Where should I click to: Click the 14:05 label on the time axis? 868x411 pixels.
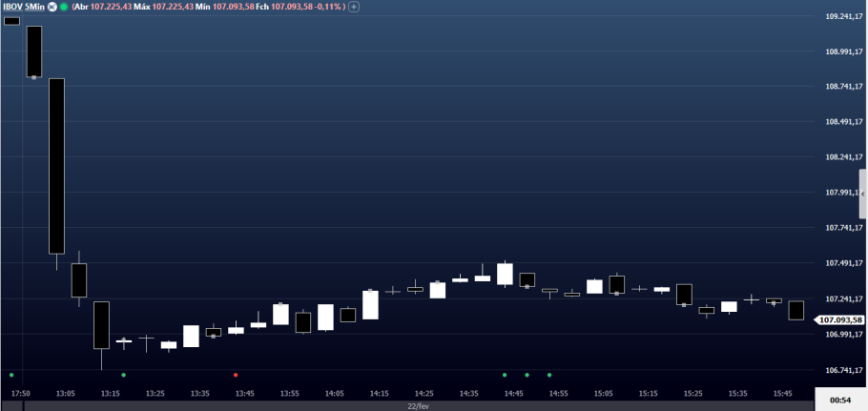(334, 393)
